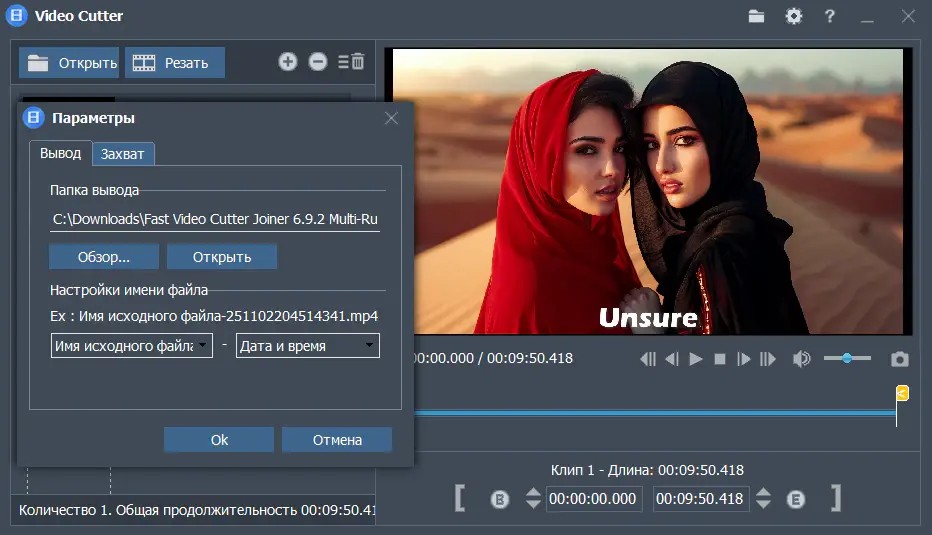
Task: Adjust the volume slider
Action: click(847, 358)
